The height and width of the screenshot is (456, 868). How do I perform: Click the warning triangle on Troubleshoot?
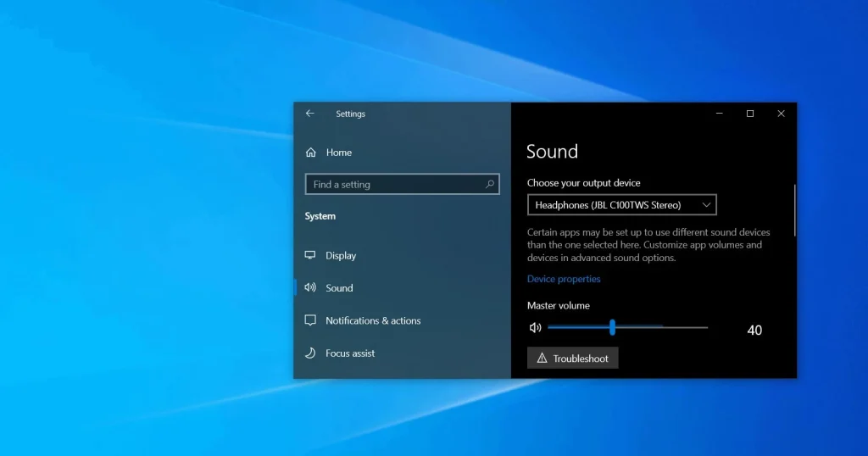click(x=542, y=358)
